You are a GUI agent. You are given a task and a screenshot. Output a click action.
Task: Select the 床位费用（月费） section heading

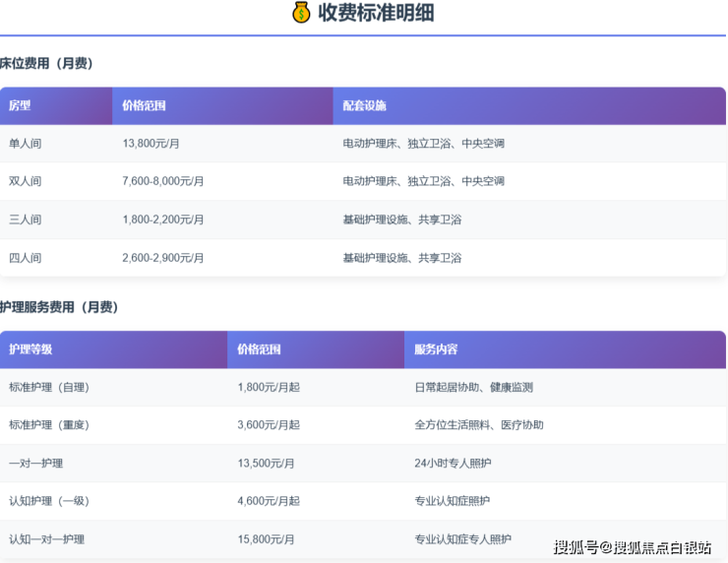pyautogui.click(x=46, y=63)
